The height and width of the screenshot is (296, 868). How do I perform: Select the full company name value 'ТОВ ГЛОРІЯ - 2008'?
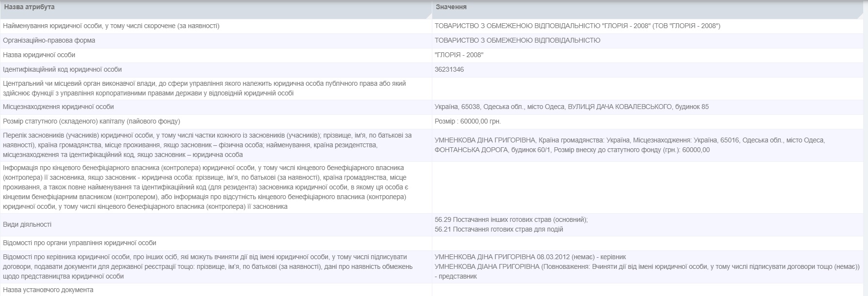click(577, 26)
